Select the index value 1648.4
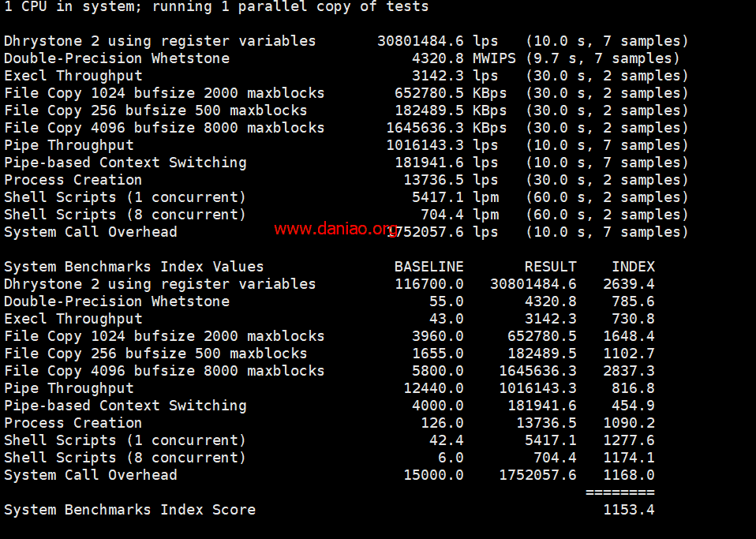This screenshot has height=539, width=756. 629,336
